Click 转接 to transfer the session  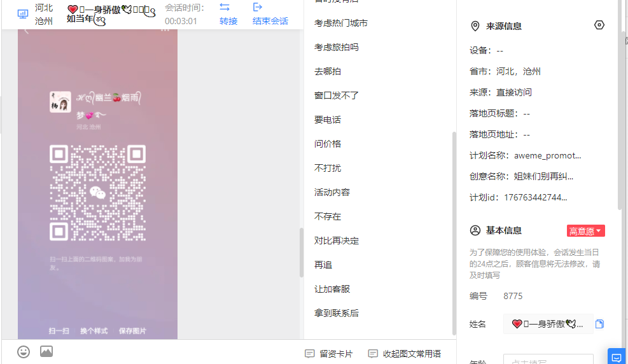point(228,21)
